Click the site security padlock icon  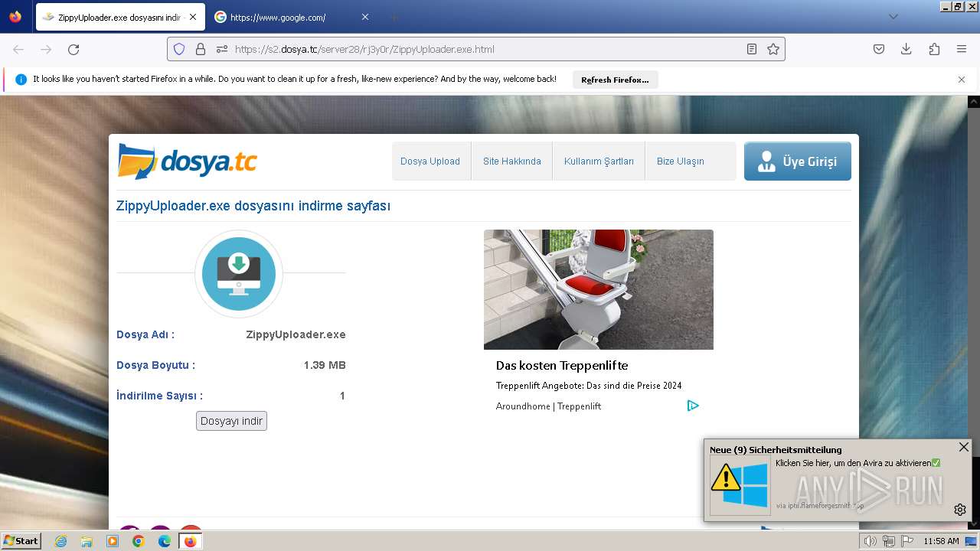pos(201,49)
